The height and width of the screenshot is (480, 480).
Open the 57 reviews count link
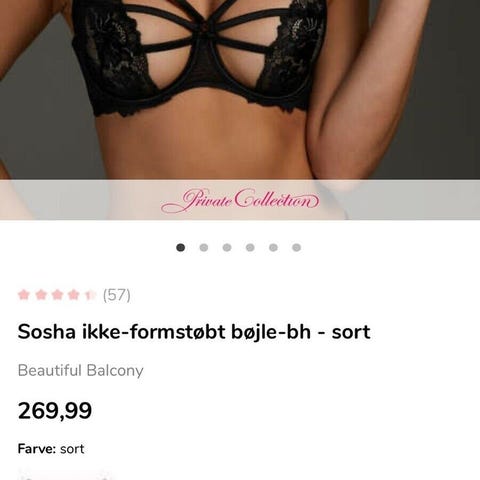(x=117, y=295)
